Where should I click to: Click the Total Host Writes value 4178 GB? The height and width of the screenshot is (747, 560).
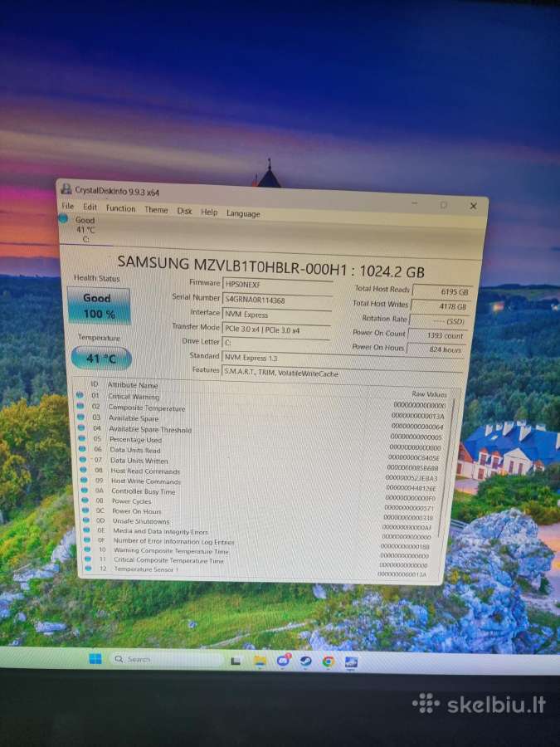[x=441, y=306]
